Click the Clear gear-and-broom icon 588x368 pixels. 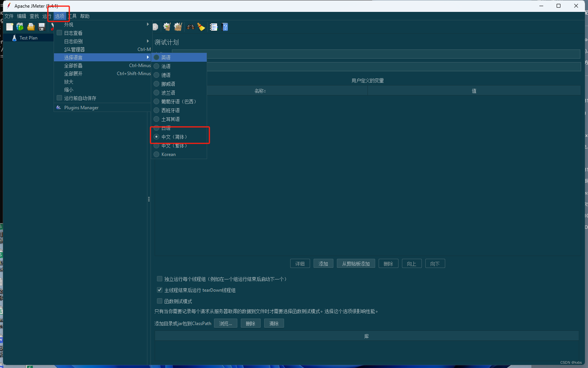[167, 27]
